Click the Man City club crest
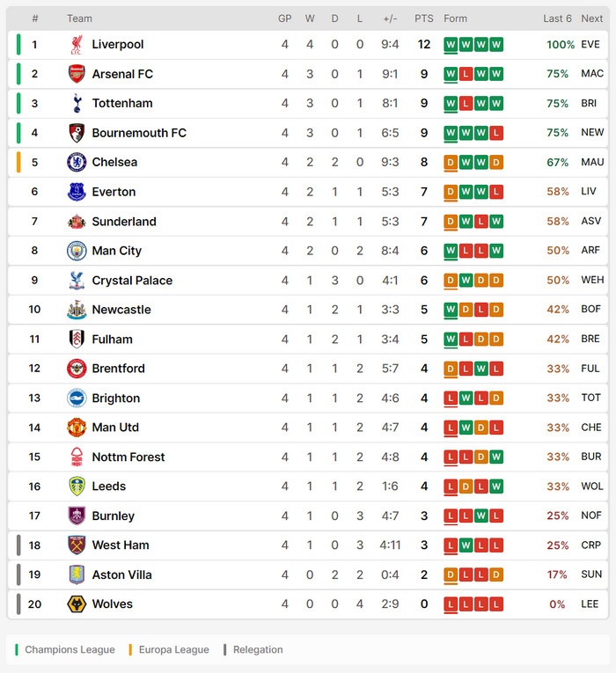The image size is (616, 673). 77,251
